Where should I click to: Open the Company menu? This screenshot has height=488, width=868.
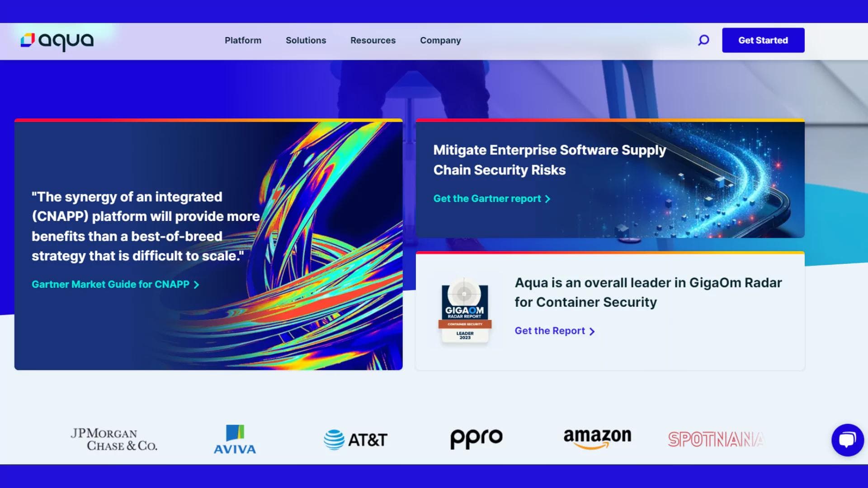pos(440,40)
